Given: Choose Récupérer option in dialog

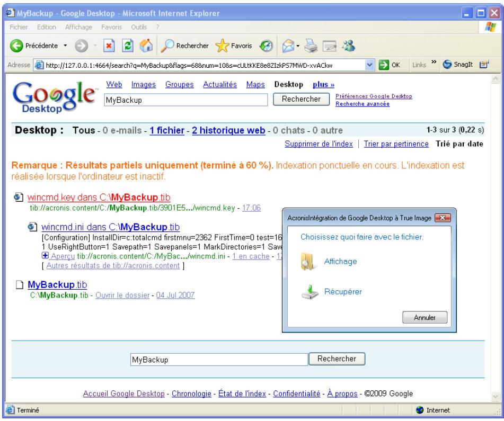Looking at the screenshot, I should pos(343,292).
